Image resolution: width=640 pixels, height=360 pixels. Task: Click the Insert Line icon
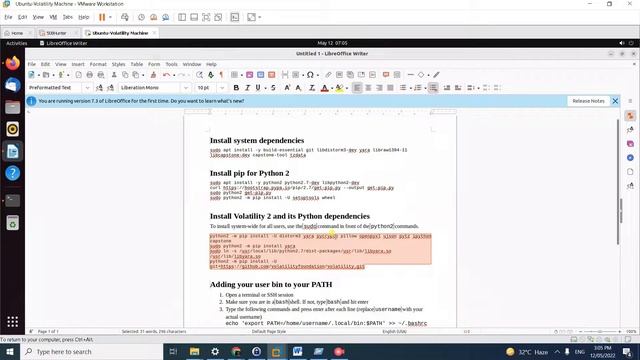tap(411, 75)
